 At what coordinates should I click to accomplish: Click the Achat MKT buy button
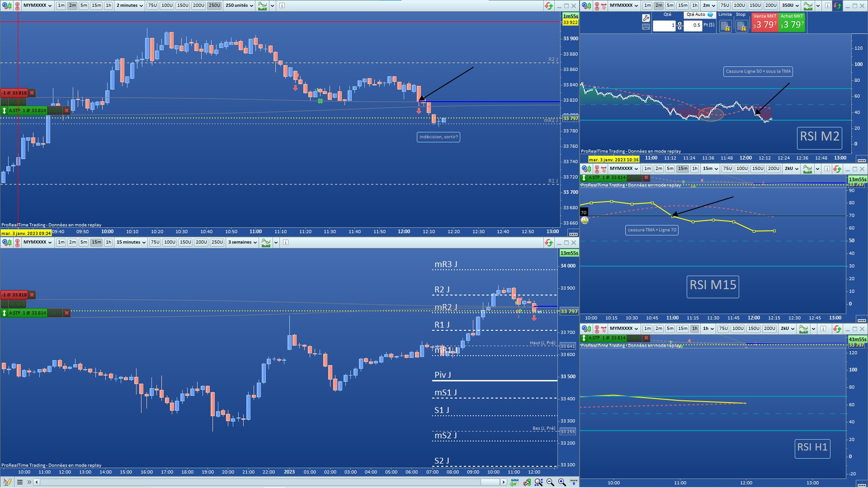coord(792,22)
